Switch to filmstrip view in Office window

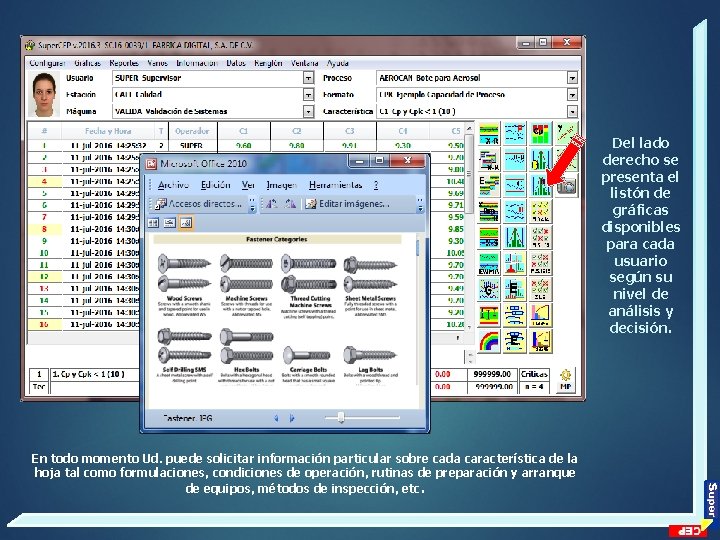pos(169,223)
